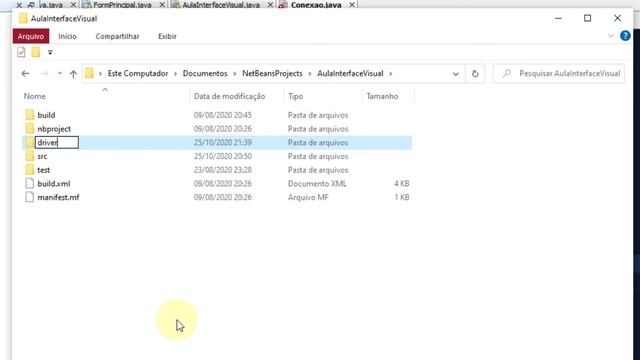Click the New Folder icon in quick access toolbar
This screenshot has height=360, width=640.
[36, 52]
